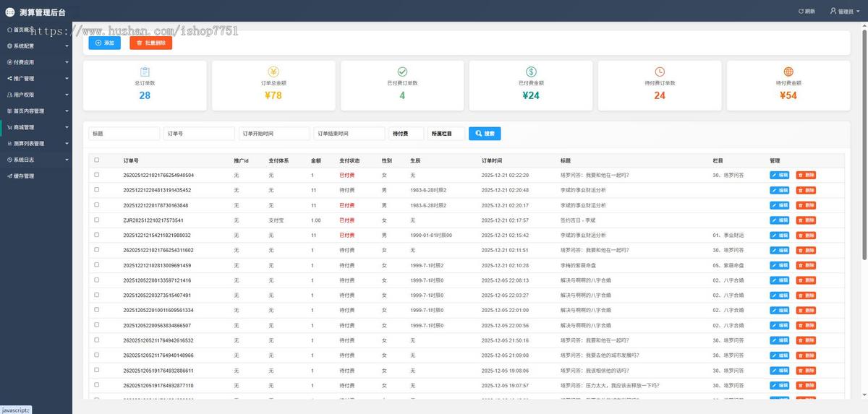Image resolution: width=868 pixels, height=414 pixels.
Task: Open the 待付费 payment status dropdown
Action: (x=407, y=134)
